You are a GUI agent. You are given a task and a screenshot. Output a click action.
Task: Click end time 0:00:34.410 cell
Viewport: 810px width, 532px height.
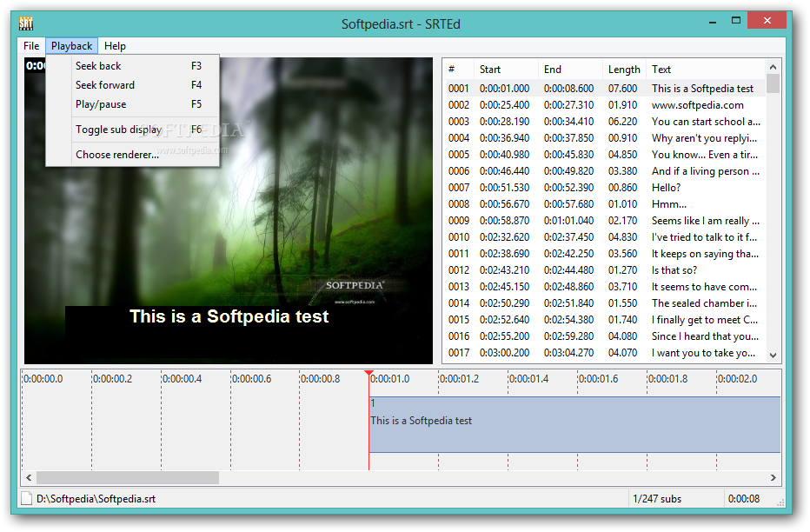point(568,122)
